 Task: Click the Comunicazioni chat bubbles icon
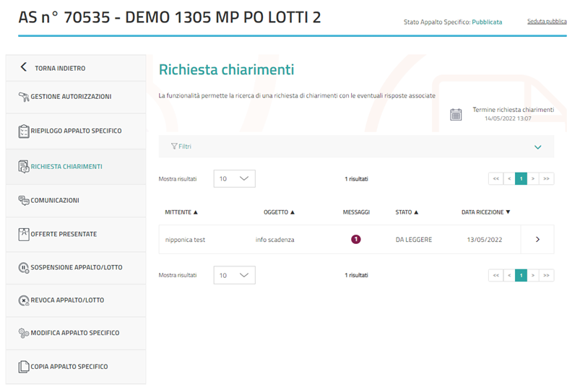(x=23, y=201)
